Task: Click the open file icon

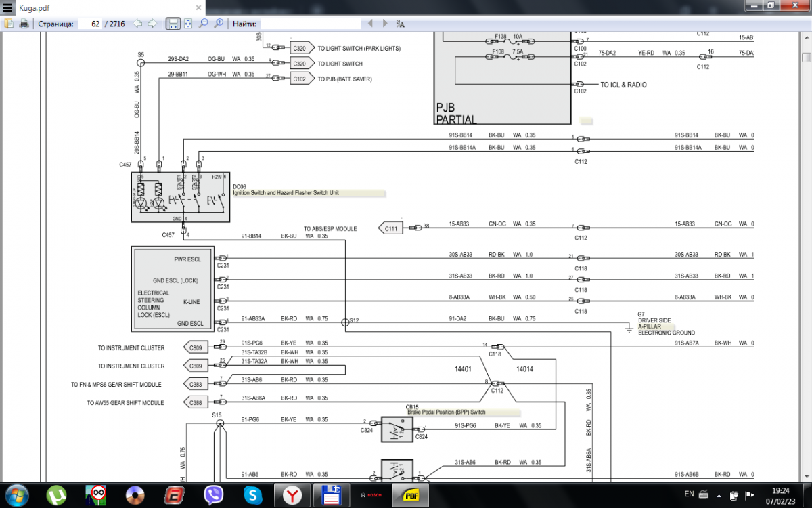Action: [x=9, y=24]
